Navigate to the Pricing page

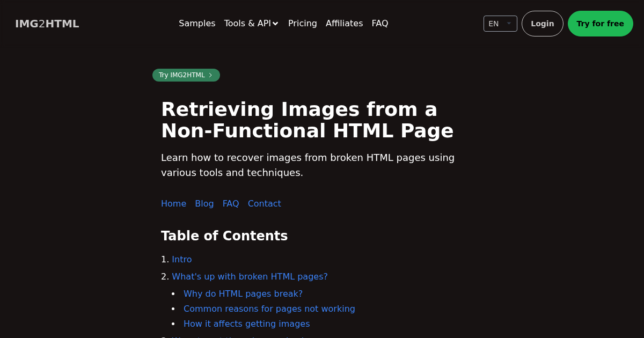[302, 24]
